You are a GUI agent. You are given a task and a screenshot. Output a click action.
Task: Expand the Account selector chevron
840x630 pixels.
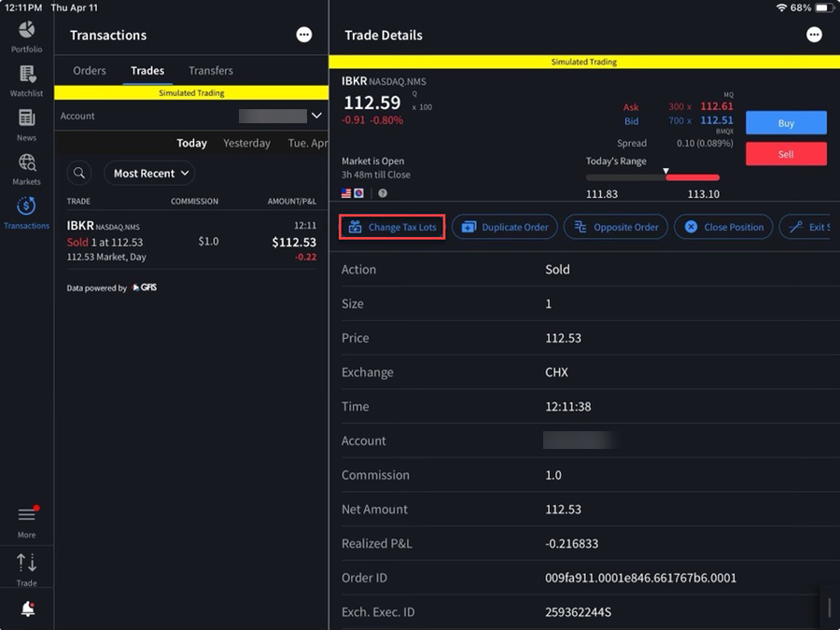tap(316, 116)
